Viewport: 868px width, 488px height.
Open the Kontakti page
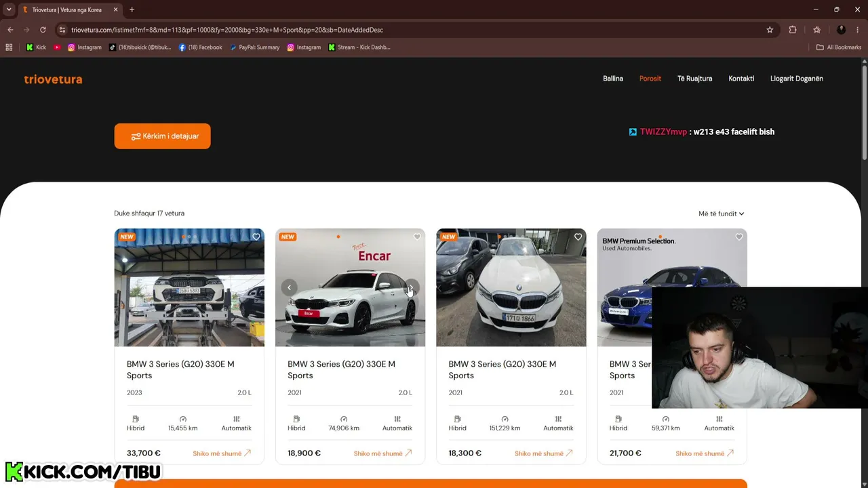[741, 79]
